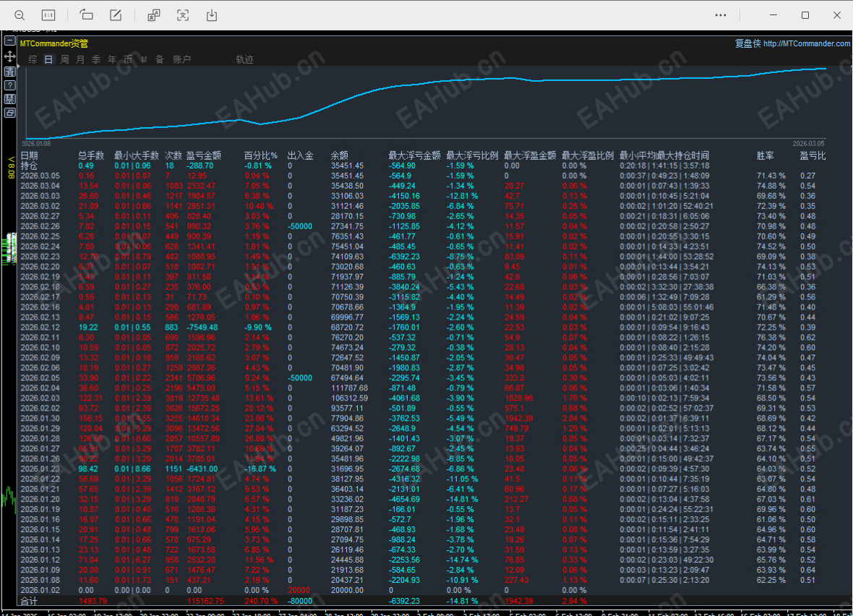
Task: Select the four-arrow move panel icon
Action: pyautogui.click(x=9, y=56)
